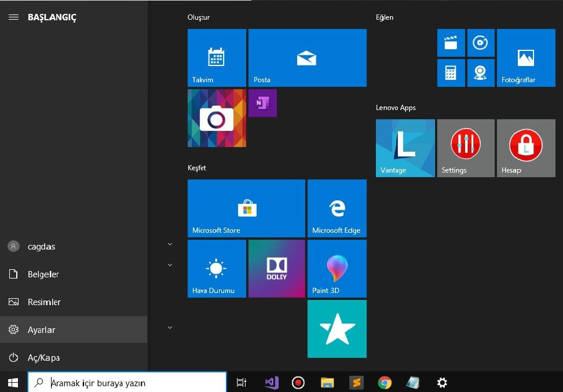This screenshot has width=563, height=392.
Task: Collapse the BAŞLANGIÇ hamburger menu
Action: coord(13,17)
